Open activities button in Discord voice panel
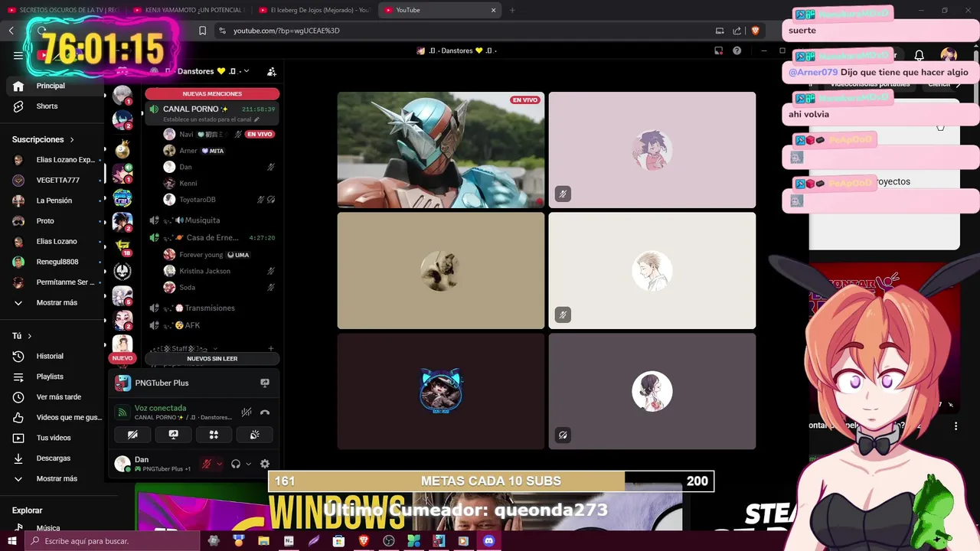980x551 pixels. [214, 435]
